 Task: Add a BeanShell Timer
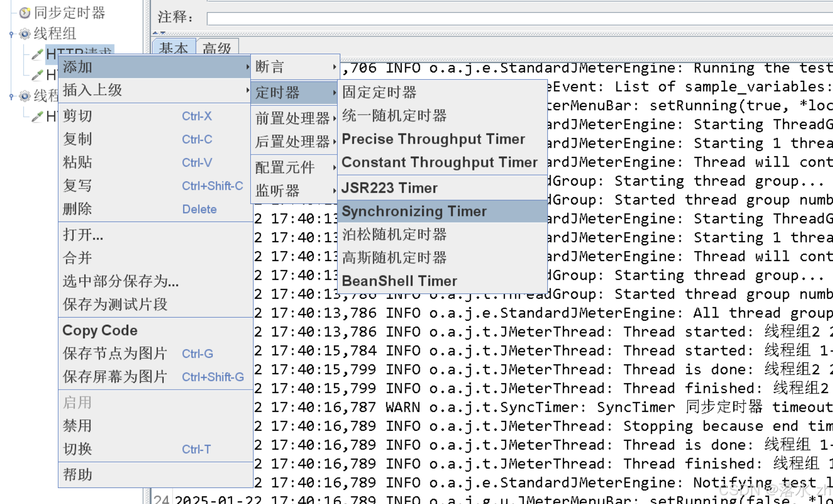(x=442, y=281)
